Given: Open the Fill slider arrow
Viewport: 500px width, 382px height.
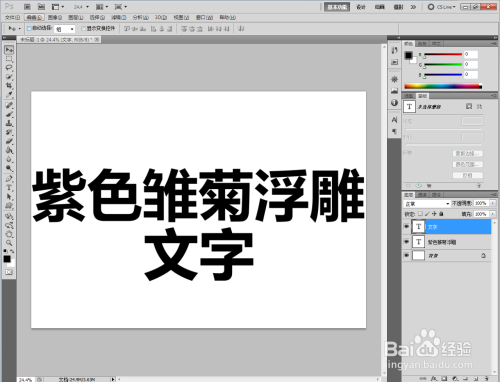Looking at the screenshot, I should [493, 214].
